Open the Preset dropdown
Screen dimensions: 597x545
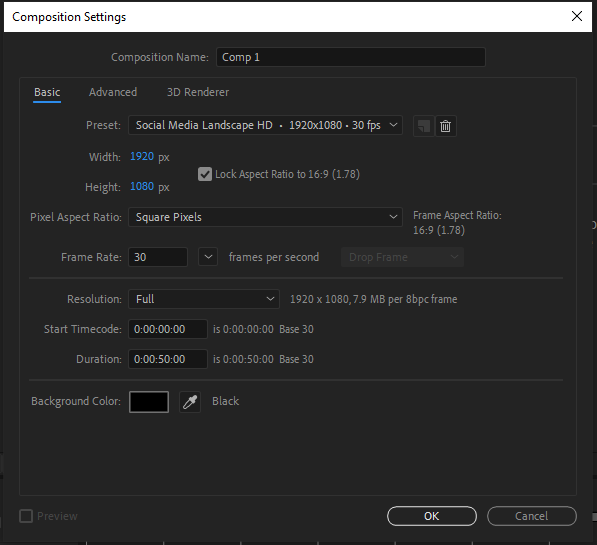pos(265,125)
